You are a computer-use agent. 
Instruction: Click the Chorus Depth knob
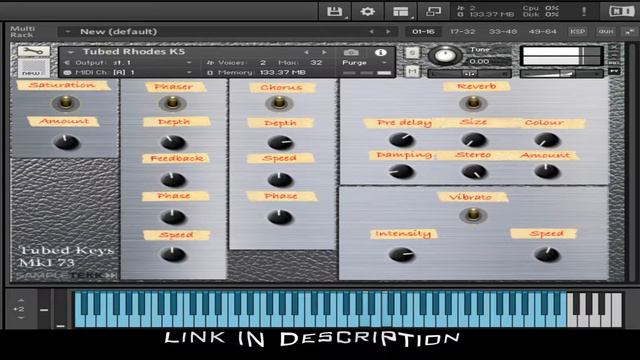tap(280, 142)
